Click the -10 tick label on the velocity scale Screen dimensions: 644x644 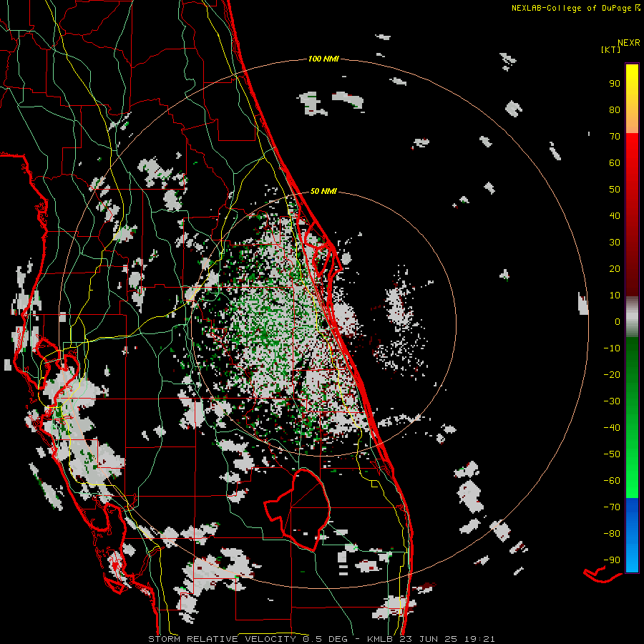(612, 348)
